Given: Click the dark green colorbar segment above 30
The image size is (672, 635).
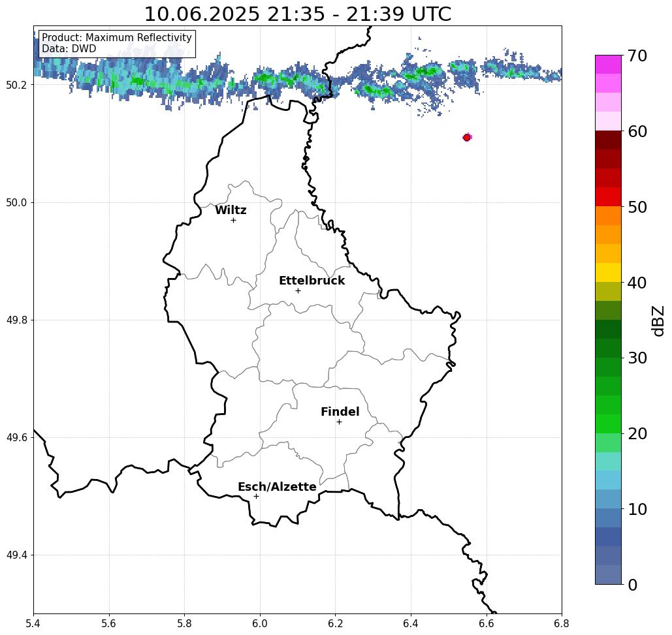Looking at the screenshot, I should click(x=608, y=348).
